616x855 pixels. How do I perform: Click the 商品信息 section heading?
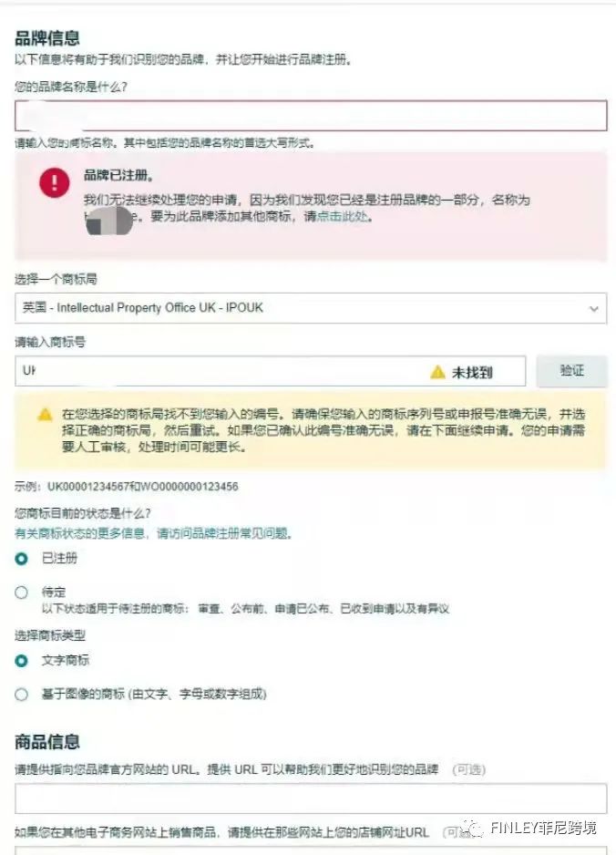[x=47, y=742]
